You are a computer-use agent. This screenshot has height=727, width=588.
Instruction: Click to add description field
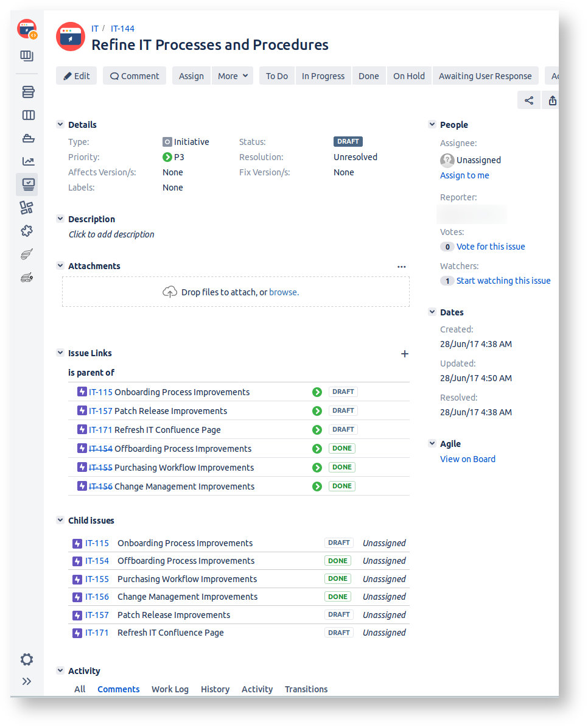coord(111,234)
